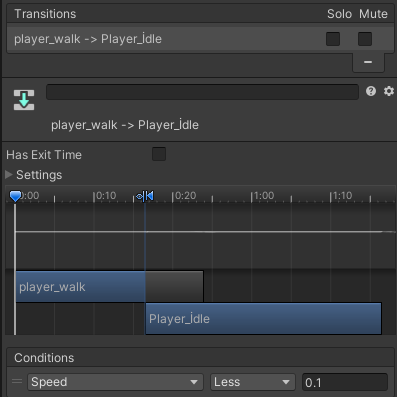
Task: Click the transition arrow icon
Action: (24, 100)
